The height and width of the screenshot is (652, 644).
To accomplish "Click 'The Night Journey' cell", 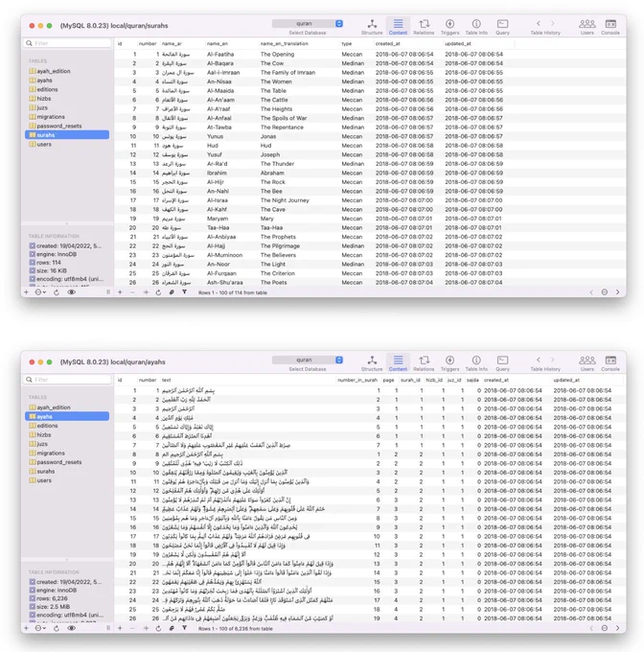I will pos(285,200).
